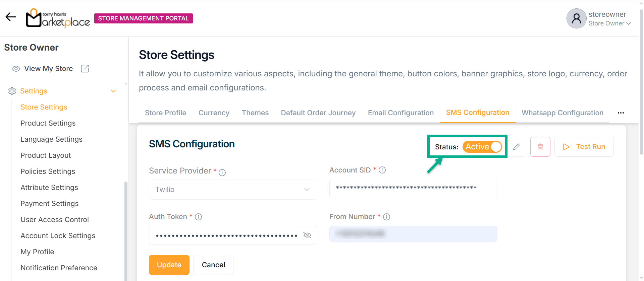Click the Auth Token info icon
Viewport: 644px width, 281px height.
199,217
